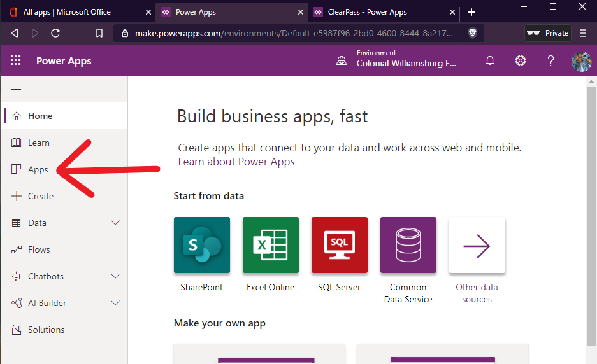Click the notifications bell icon
This screenshot has width=597, height=364.
click(489, 60)
